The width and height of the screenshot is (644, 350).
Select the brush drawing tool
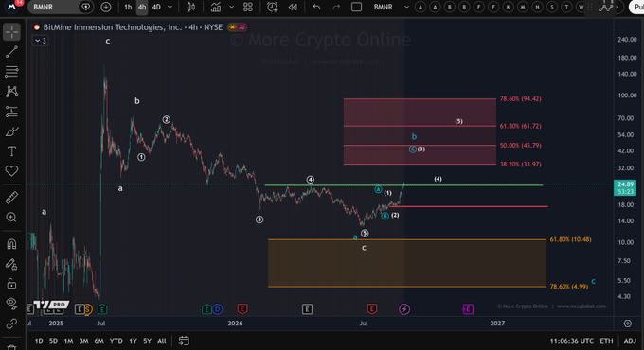point(11,131)
